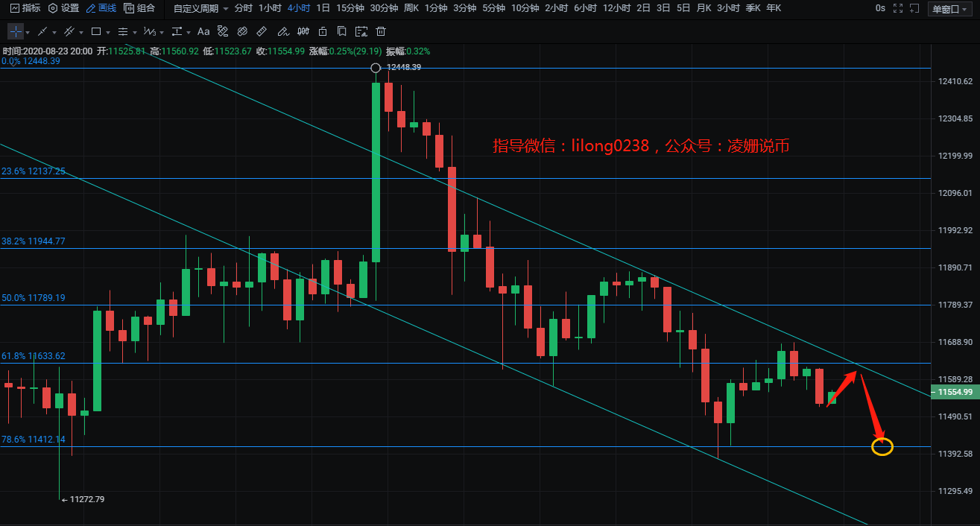Select the freehand brush drawing tool

(282, 32)
